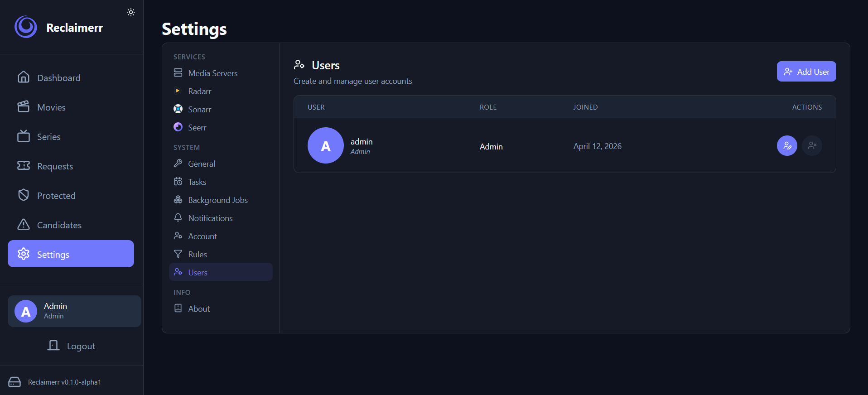Open Media Servers settings
Viewport: 868px width, 395px height.
pyautogui.click(x=221, y=73)
